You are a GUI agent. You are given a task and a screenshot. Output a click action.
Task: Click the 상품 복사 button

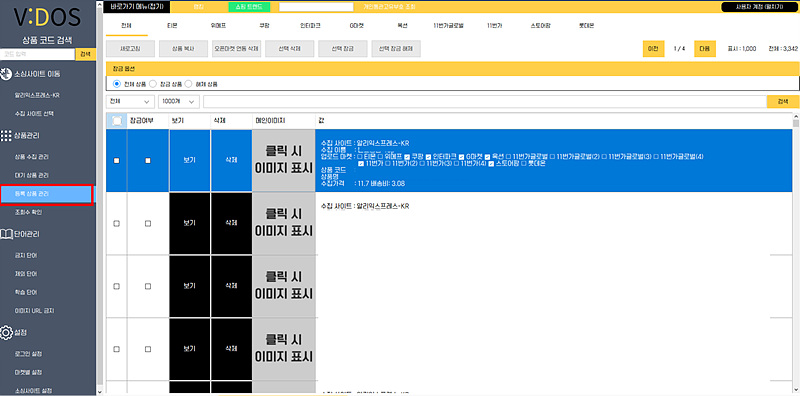click(x=183, y=48)
